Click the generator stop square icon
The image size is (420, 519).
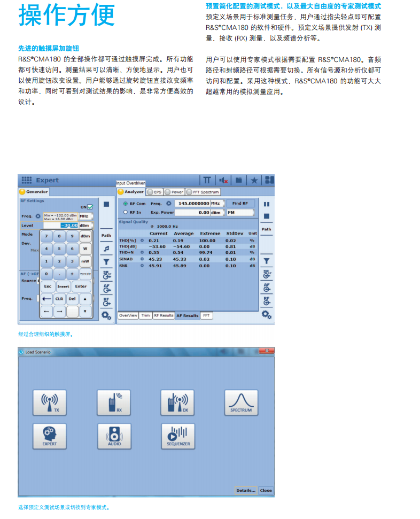click(106, 204)
